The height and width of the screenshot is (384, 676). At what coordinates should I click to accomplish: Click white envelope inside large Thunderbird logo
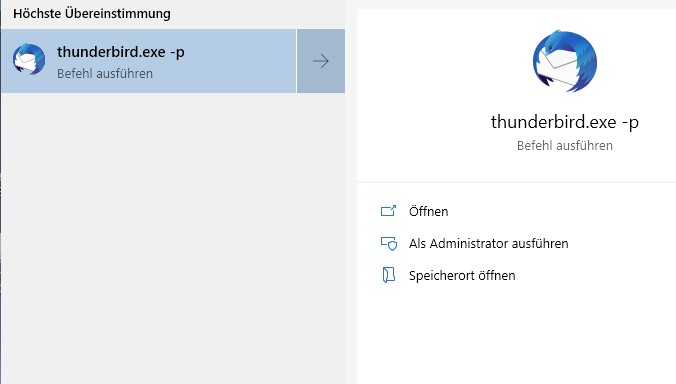click(561, 68)
